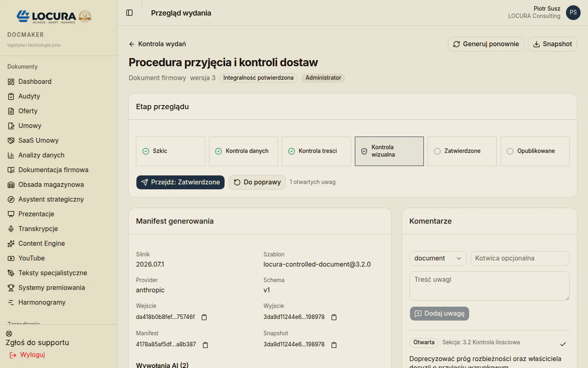
Task: Toggle the sidebar panel icon
Action: tap(129, 13)
